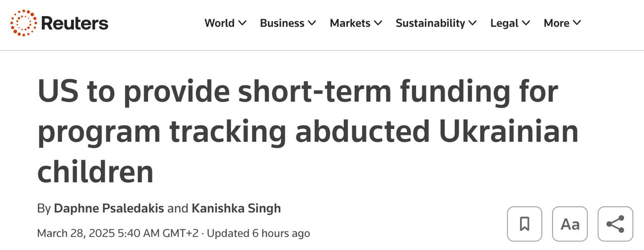Expand the Markets dropdown arrow
Image resolution: width=644 pixels, height=250 pixels.
(378, 23)
